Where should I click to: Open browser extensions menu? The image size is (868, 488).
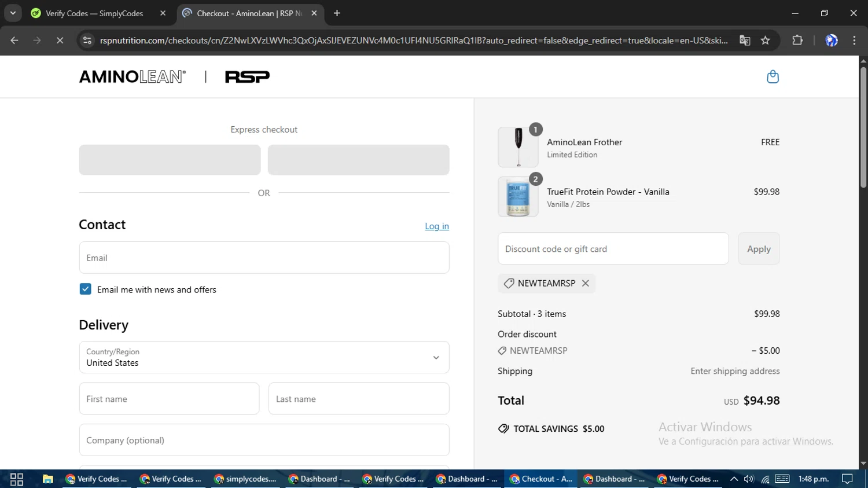(x=797, y=41)
